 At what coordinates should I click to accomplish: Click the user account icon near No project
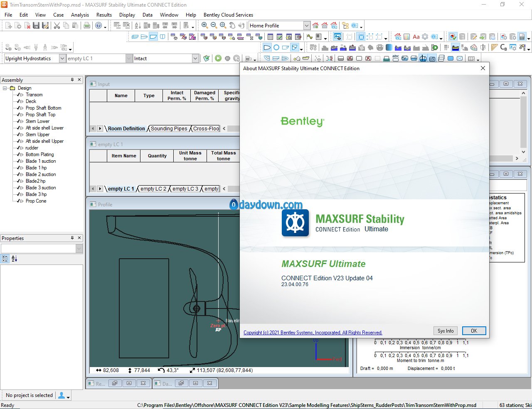(x=62, y=395)
